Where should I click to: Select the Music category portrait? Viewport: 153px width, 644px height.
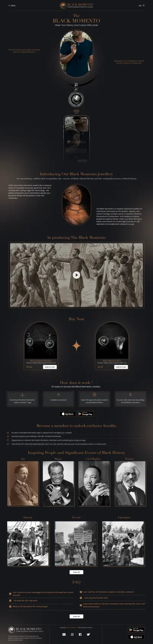(x=59, y=484)
